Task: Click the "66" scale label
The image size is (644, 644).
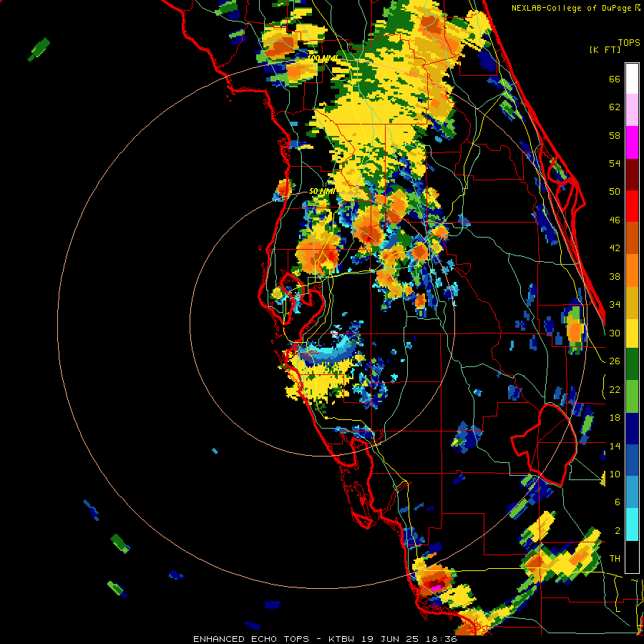Action: click(x=615, y=79)
